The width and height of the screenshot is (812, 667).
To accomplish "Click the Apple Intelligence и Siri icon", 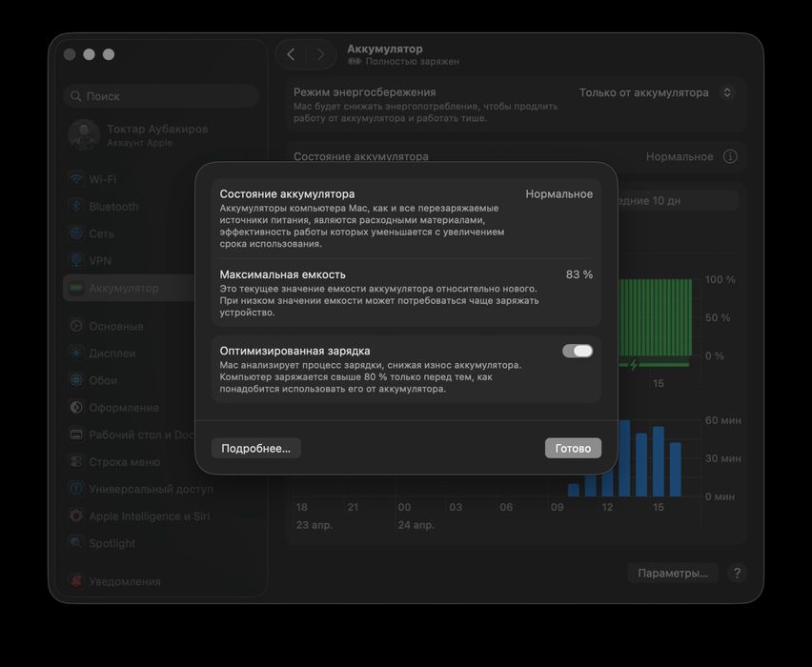I will (x=76, y=516).
